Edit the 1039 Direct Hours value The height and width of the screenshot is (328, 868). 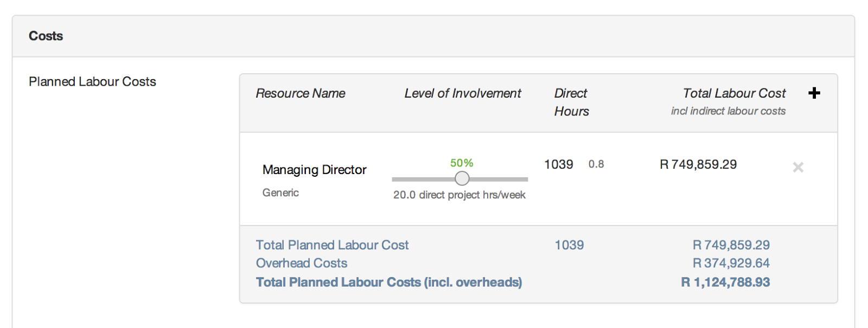(558, 164)
